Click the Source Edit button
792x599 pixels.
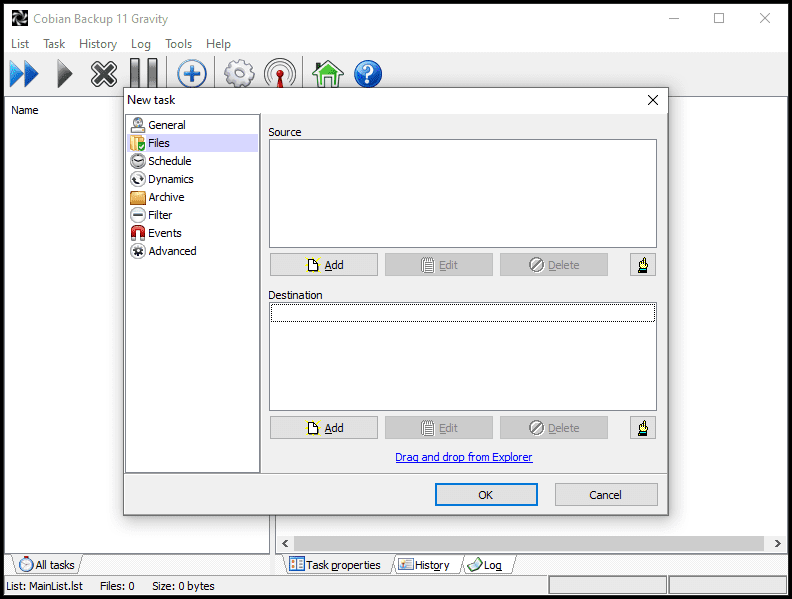[439, 265]
